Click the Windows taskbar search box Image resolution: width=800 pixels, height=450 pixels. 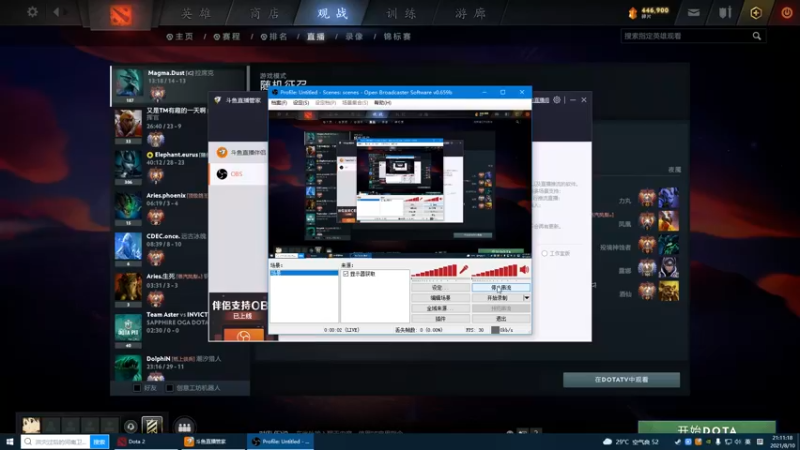click(x=56, y=442)
